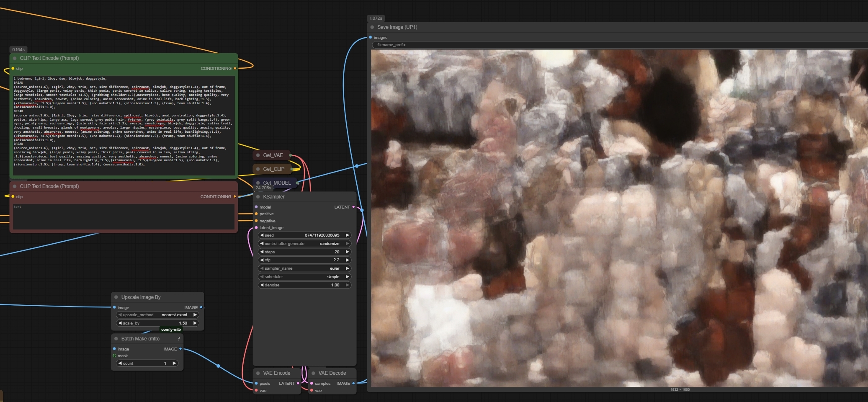Click the VAE Encode pixels input port
The width and height of the screenshot is (868, 402).
pyautogui.click(x=256, y=383)
